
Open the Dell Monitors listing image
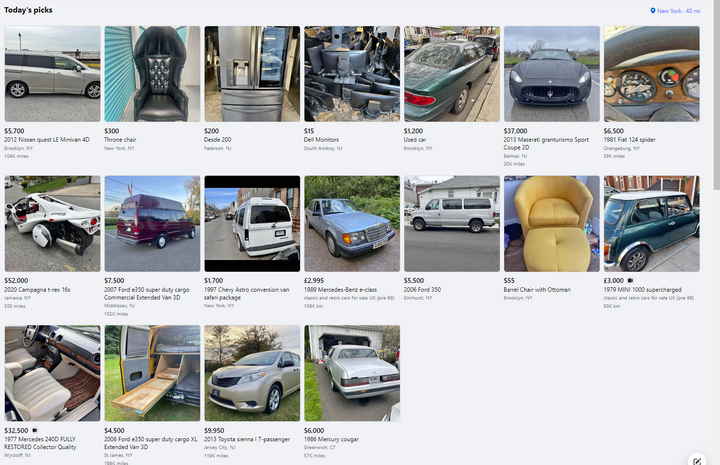coord(352,73)
